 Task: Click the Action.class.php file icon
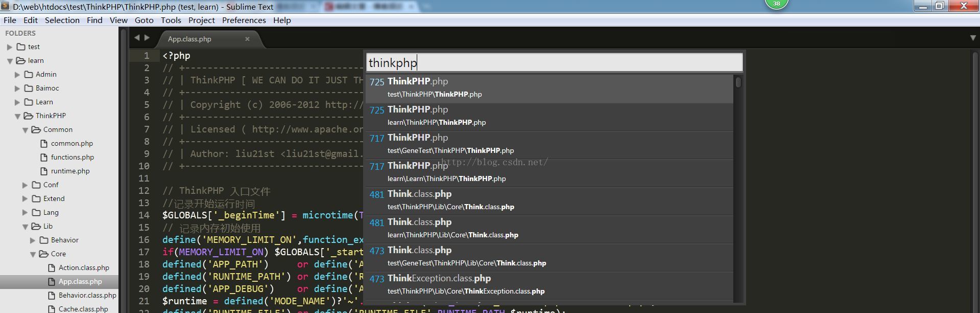(x=52, y=267)
